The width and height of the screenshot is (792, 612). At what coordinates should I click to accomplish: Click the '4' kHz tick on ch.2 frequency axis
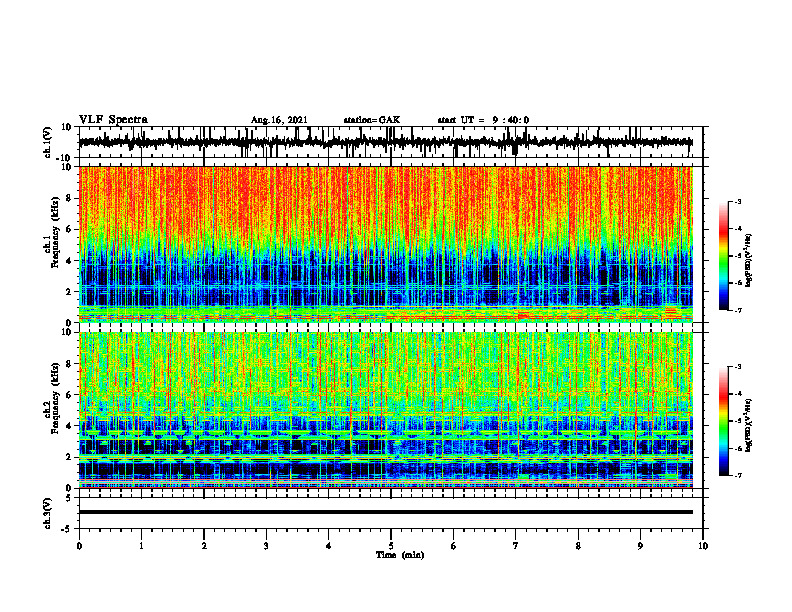point(69,426)
